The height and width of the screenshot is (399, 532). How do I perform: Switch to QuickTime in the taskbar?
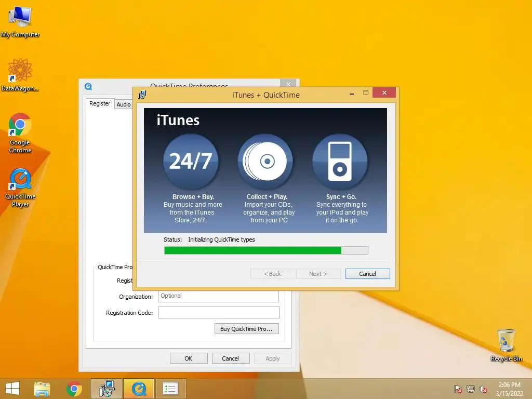click(x=139, y=389)
